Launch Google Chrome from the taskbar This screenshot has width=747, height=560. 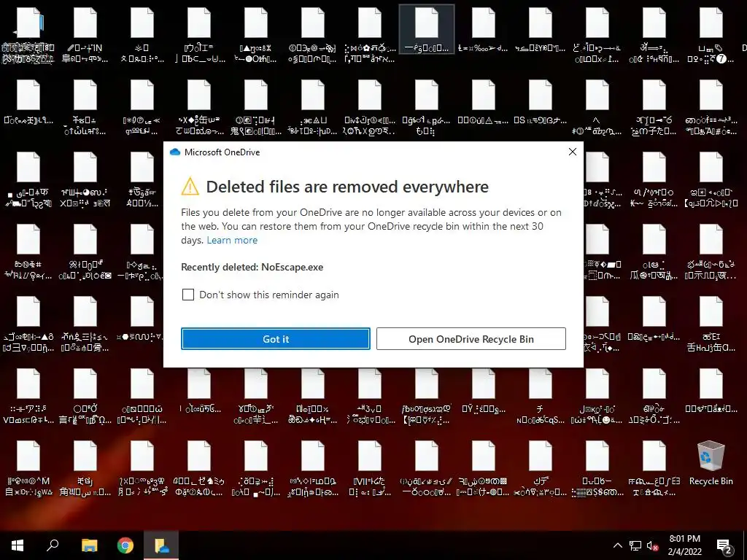[x=125, y=545]
